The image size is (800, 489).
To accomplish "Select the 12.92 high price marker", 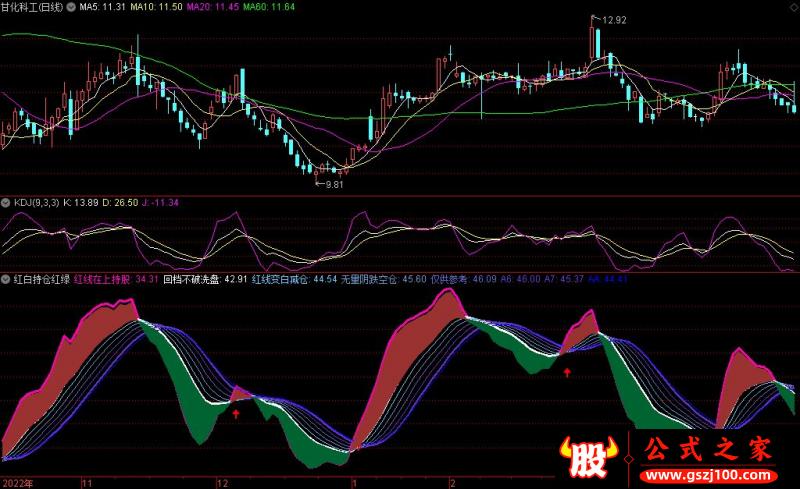I will pos(612,20).
